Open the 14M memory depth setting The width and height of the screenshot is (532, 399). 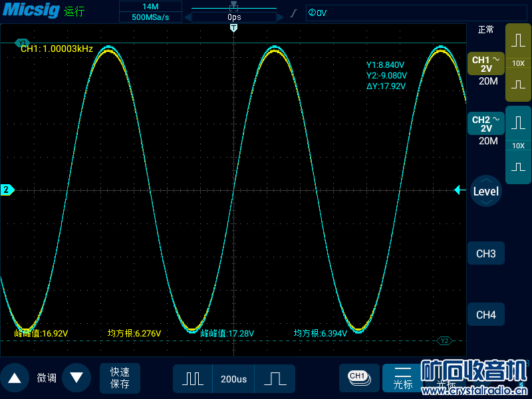point(150,7)
